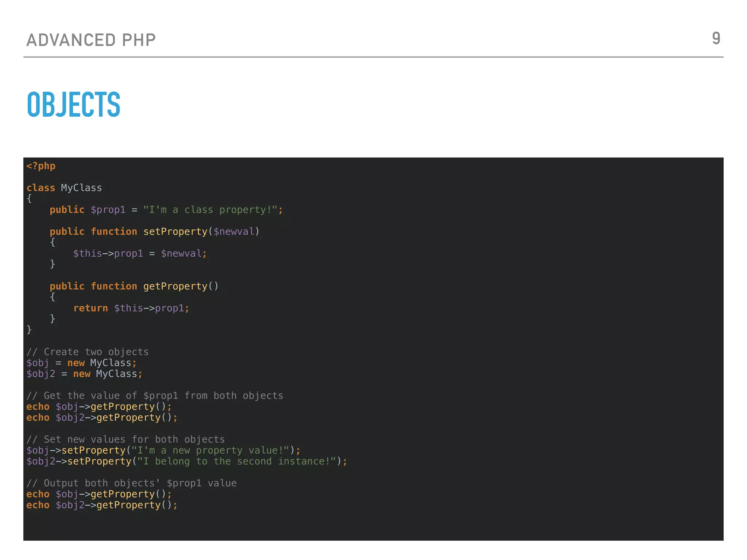Click the OBJECTS slide title

click(74, 105)
